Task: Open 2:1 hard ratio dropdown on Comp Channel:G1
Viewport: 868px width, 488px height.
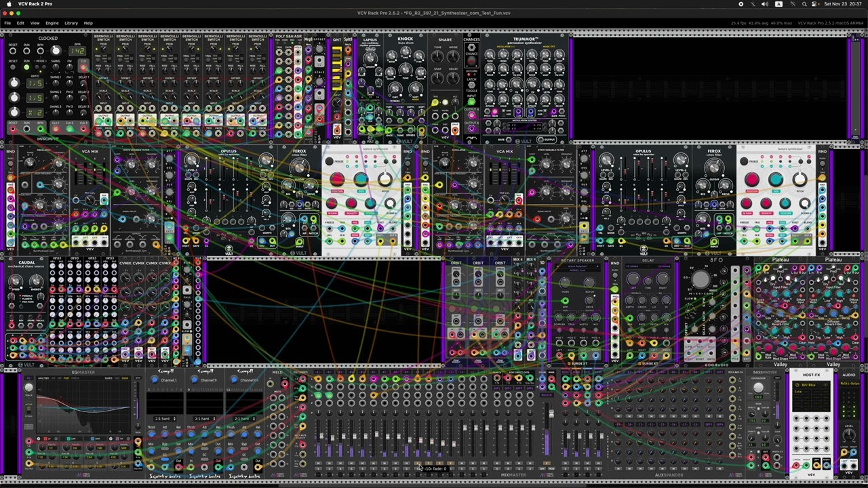Action: [x=244, y=419]
